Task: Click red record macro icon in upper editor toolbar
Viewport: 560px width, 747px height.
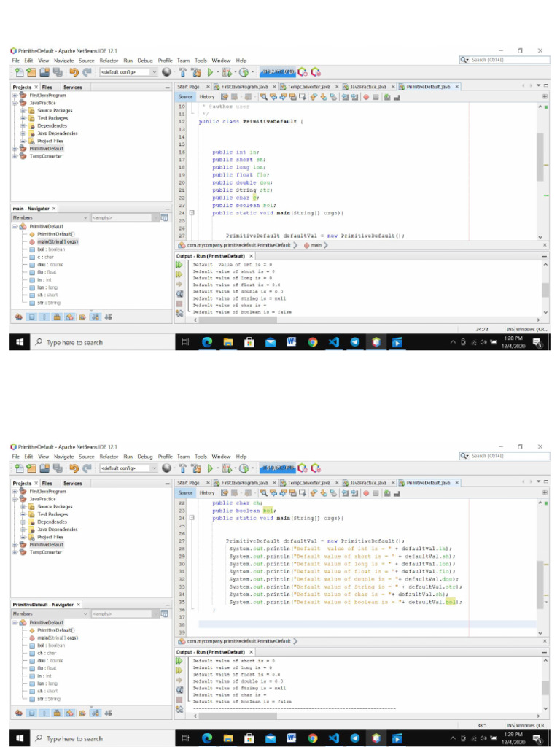Action: (x=366, y=97)
